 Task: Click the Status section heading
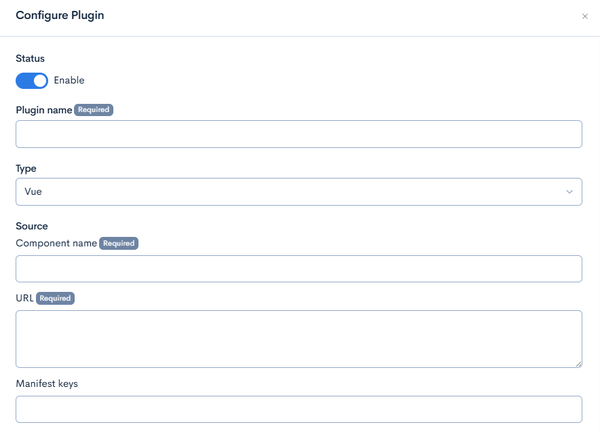click(x=30, y=59)
